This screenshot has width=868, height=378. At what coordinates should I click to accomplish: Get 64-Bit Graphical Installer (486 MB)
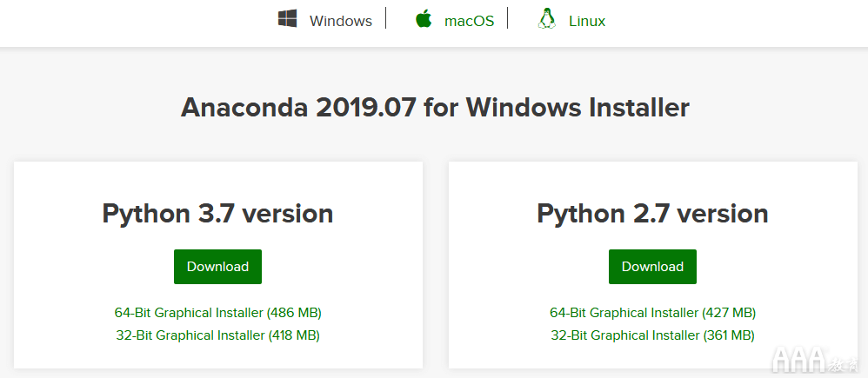click(x=218, y=313)
